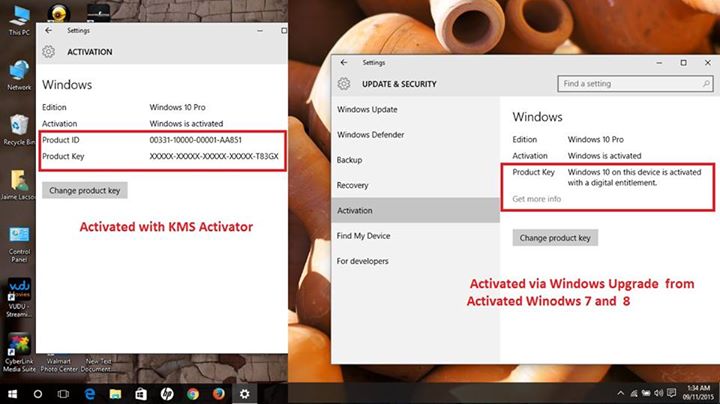Open the Windows Defender section

coord(415,135)
